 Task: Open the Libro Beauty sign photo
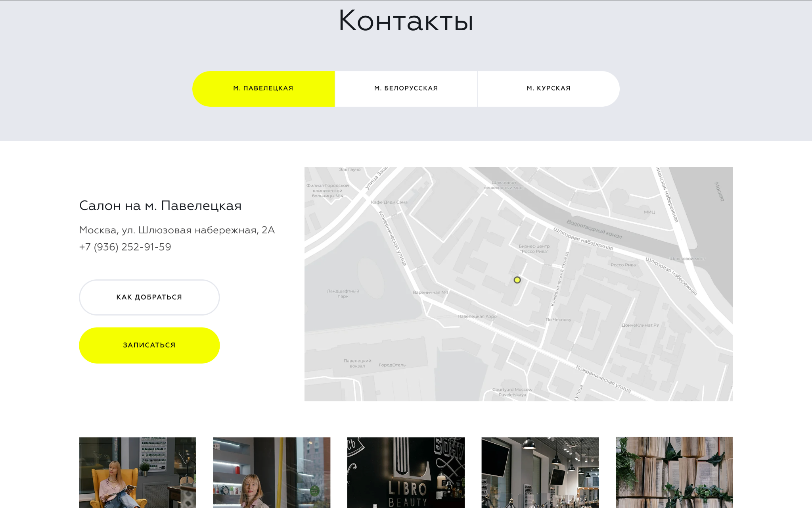(x=406, y=472)
